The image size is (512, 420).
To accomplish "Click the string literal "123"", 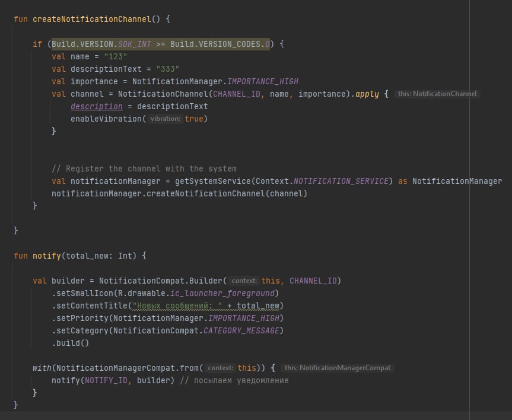I will [x=116, y=56].
